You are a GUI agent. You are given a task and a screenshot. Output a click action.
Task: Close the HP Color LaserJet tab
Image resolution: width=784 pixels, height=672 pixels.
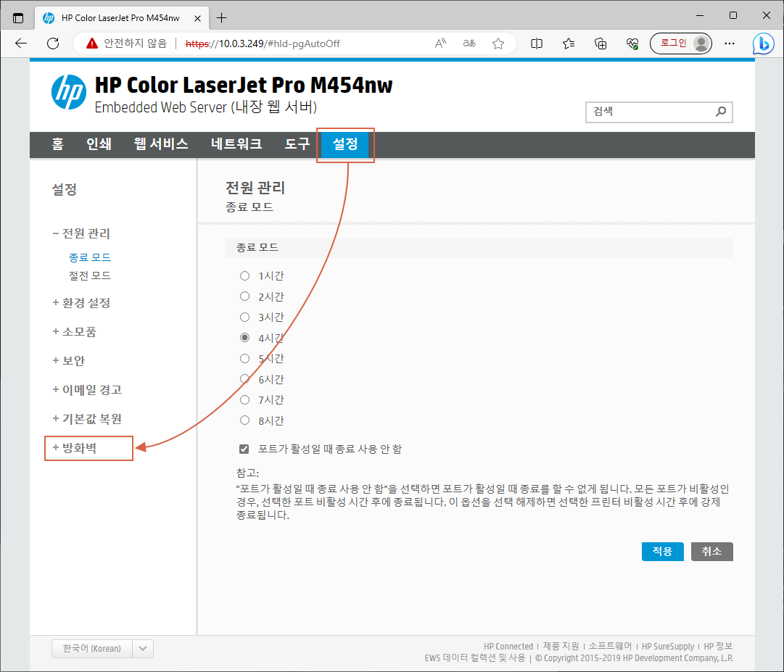point(197,19)
